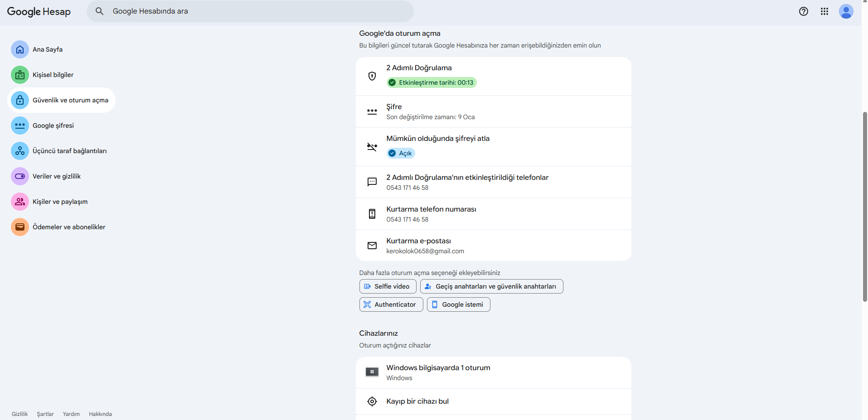Click the target icon for Kayıp bir cihazı bul
The width and height of the screenshot is (868, 420).
click(x=372, y=401)
